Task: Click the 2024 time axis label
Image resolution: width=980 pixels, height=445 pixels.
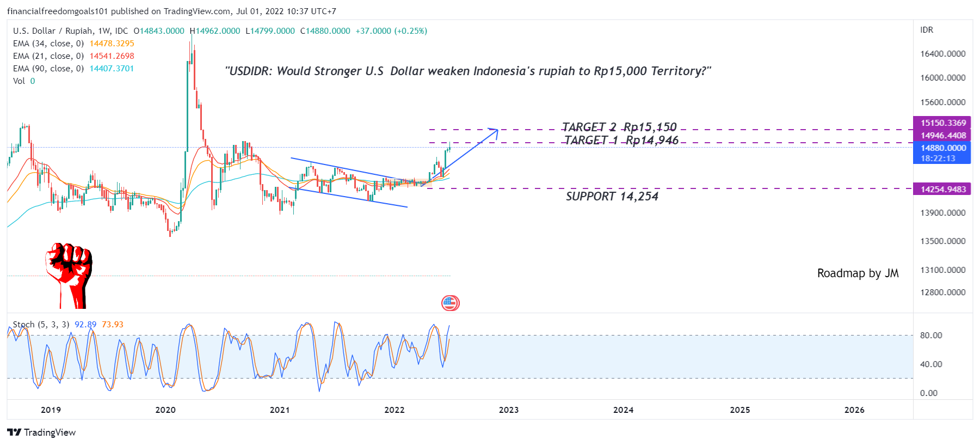Action: [x=623, y=410]
